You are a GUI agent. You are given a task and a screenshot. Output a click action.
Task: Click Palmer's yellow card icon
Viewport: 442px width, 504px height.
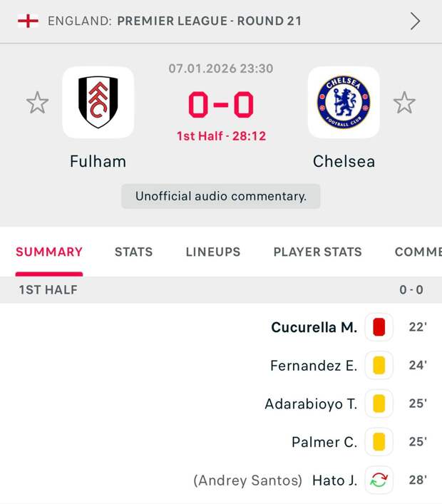[379, 442]
